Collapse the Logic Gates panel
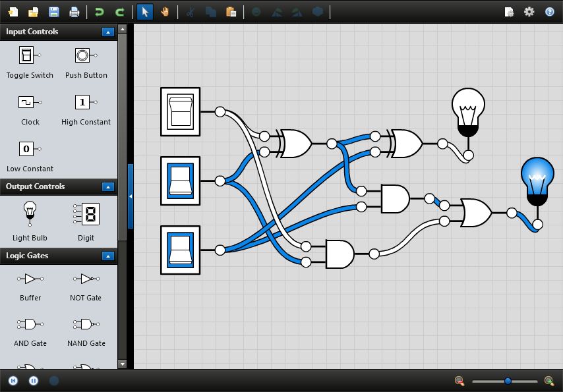Viewport: 563px width, 392px height. click(x=108, y=256)
